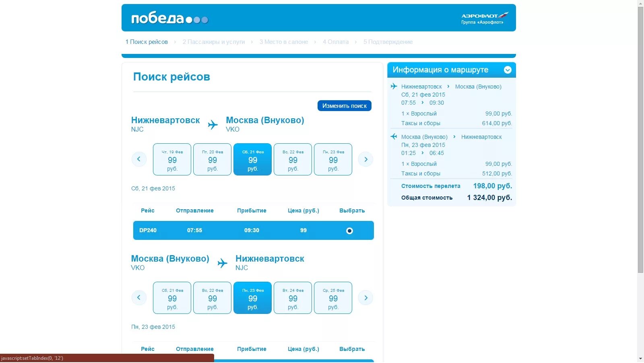The height and width of the screenshot is (363, 644).
Task: Select Пн, 23 Фев return date tile
Action: [253, 298]
